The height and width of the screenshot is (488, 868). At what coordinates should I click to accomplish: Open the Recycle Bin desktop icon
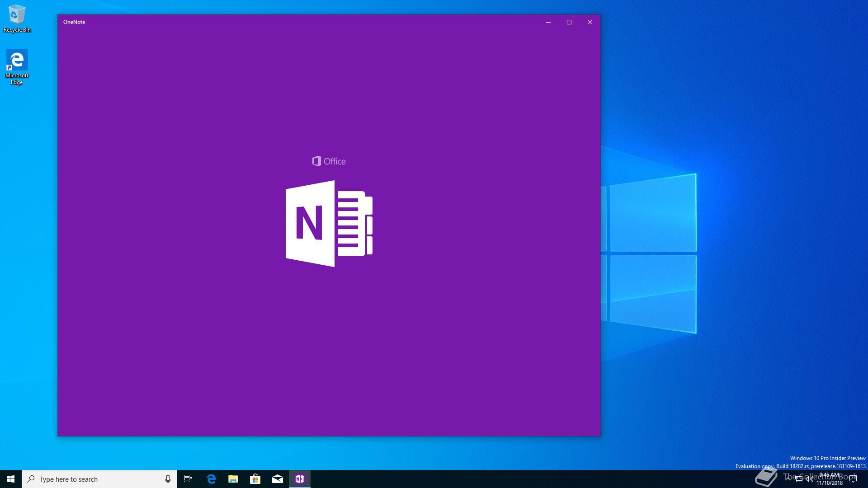coord(17,19)
